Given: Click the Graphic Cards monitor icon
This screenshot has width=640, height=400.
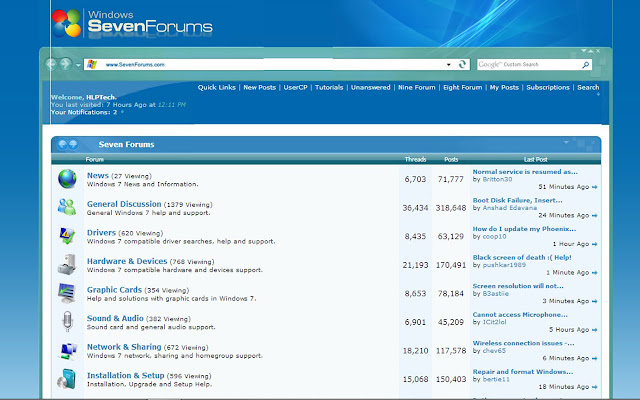Looking at the screenshot, I should click(x=67, y=293).
